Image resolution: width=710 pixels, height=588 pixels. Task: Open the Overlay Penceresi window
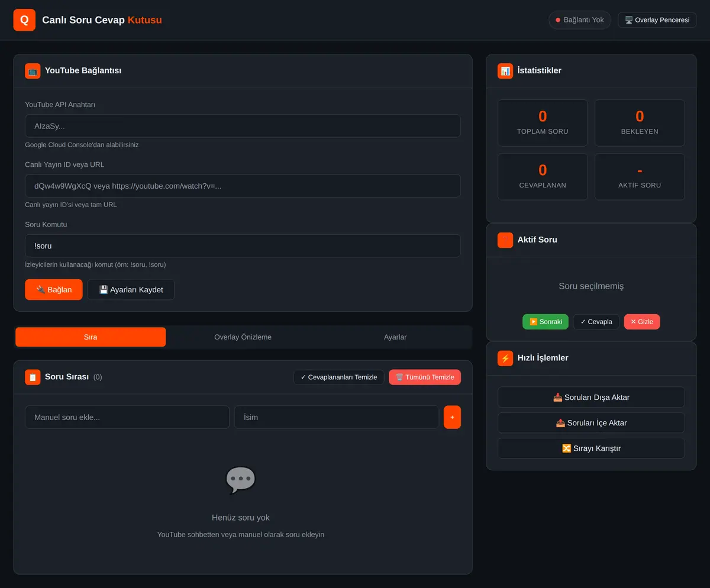tap(657, 20)
